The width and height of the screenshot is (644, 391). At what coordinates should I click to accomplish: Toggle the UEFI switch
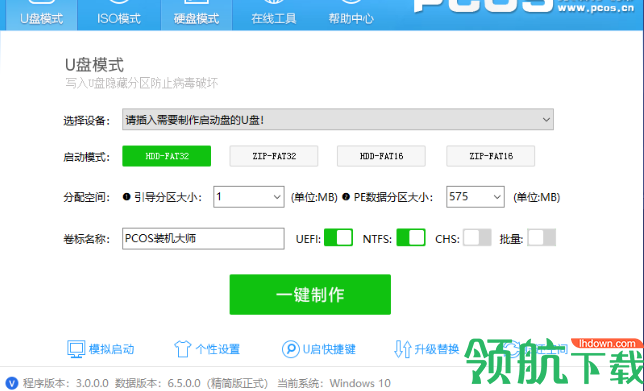[x=338, y=237]
